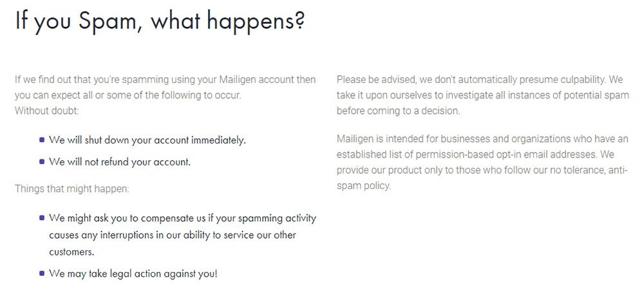Viewport: 644px width, 292px height.
Task: Click bullet icon beside 'shut down your account'
Action: 42,140
